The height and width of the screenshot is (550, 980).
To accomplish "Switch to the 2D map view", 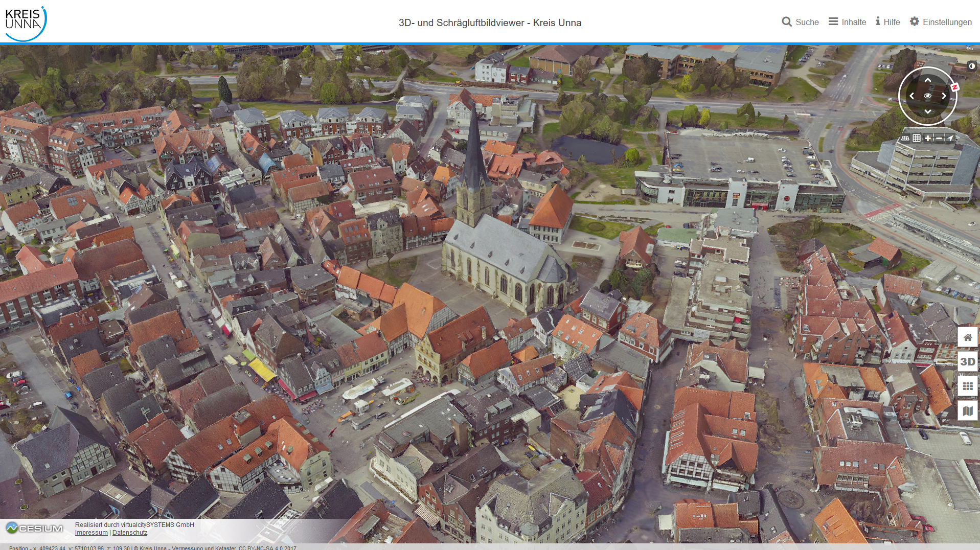I will pos(967,411).
